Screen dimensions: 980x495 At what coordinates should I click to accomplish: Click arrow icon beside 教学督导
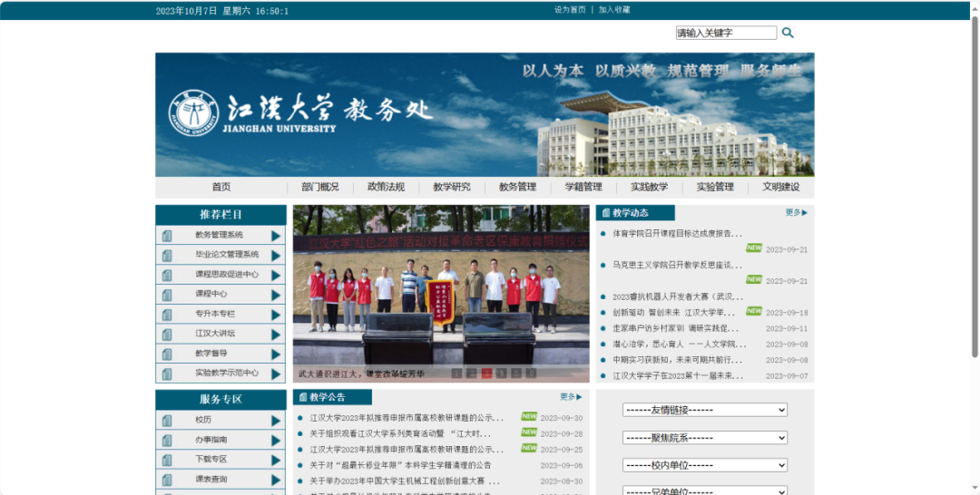coord(276,354)
